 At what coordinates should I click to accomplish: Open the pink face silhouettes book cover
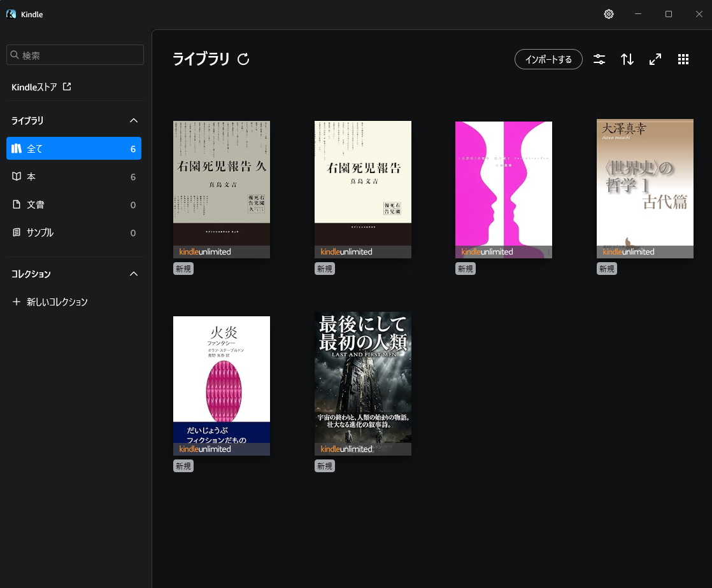(x=504, y=190)
